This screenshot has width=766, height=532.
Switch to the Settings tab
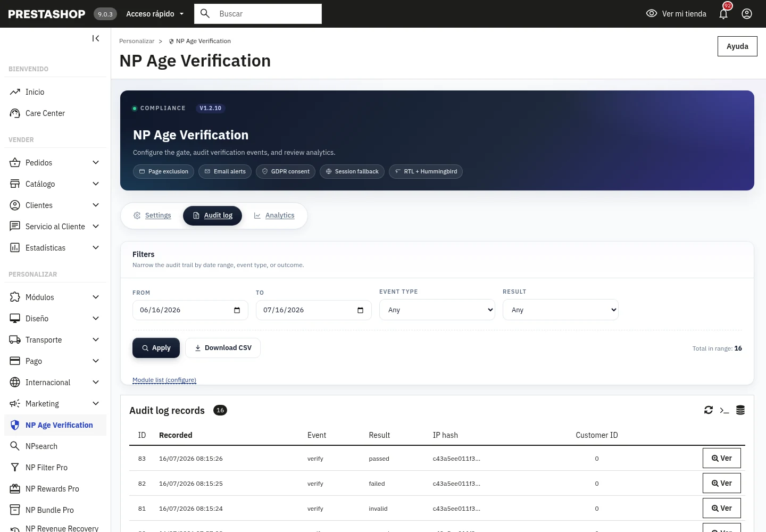[x=152, y=215]
